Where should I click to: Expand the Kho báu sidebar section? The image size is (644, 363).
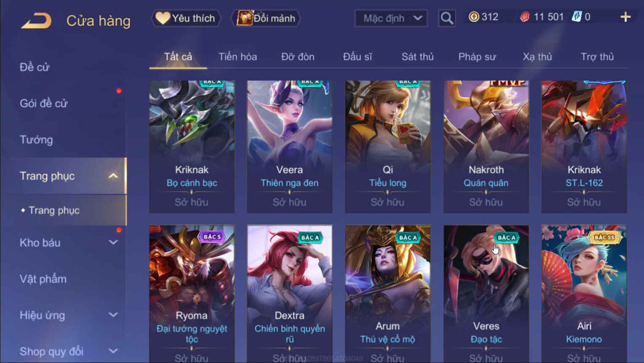(x=113, y=242)
